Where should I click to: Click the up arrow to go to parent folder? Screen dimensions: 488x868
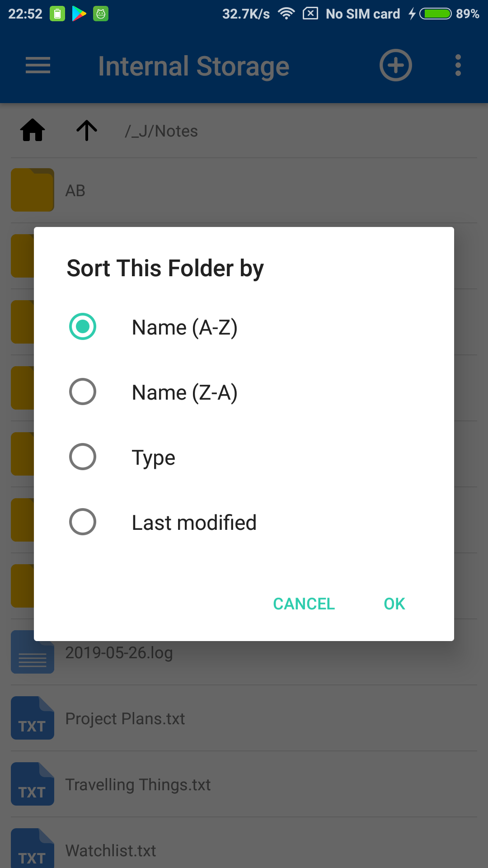(86, 131)
